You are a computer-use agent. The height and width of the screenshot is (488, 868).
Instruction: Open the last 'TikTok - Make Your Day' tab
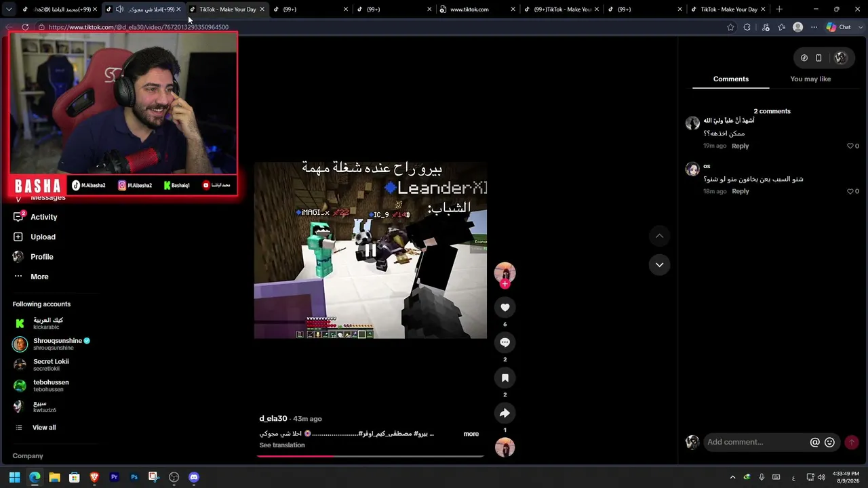click(x=729, y=9)
